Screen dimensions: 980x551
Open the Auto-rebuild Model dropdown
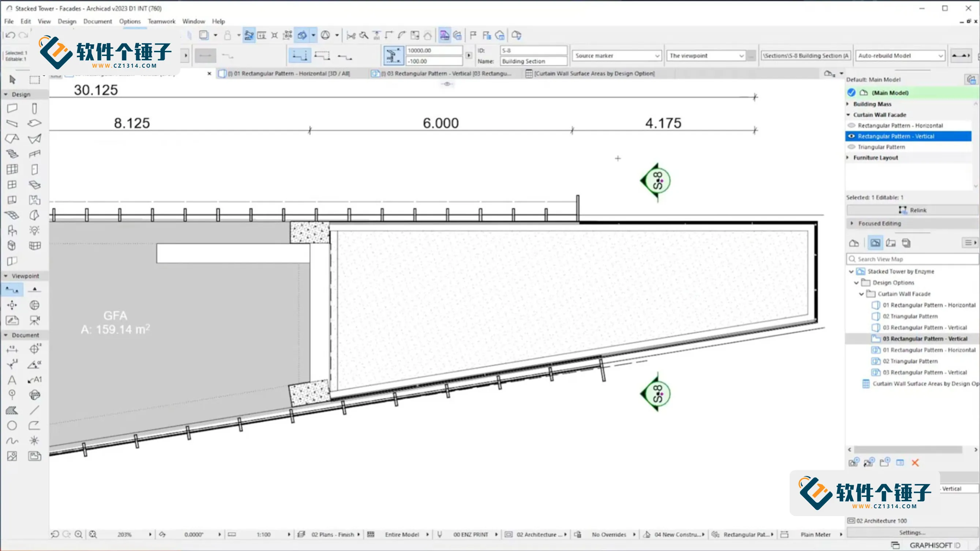point(900,56)
